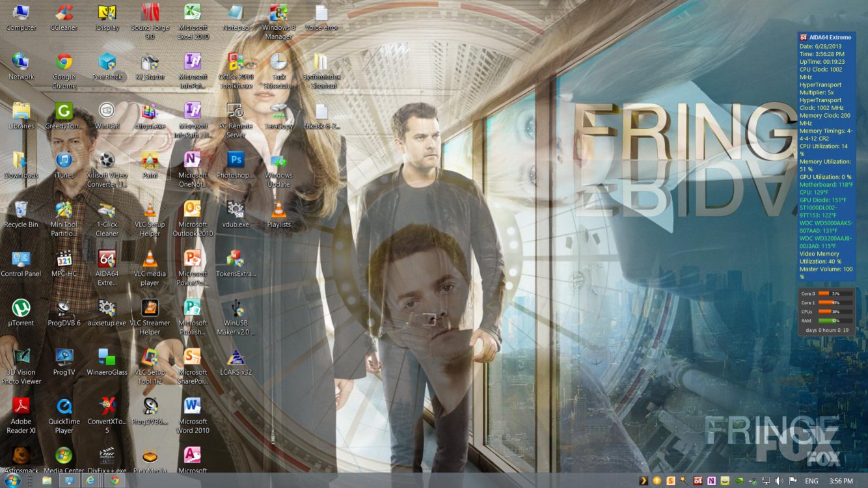Open 3D Vision Photo Viewer

[x=21, y=368]
